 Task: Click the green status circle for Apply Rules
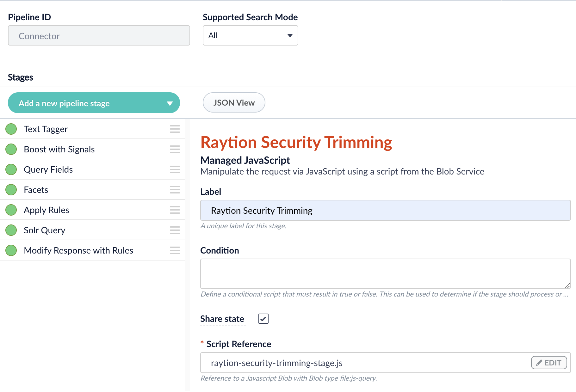coord(11,210)
